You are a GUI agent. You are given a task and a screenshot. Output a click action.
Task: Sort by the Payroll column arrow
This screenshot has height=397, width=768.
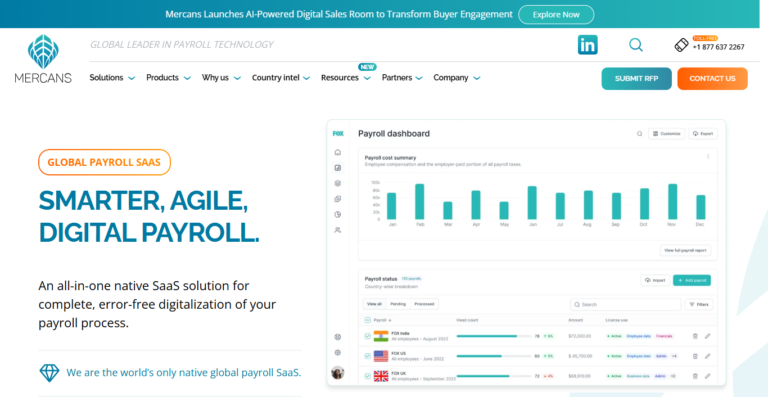tap(390, 321)
